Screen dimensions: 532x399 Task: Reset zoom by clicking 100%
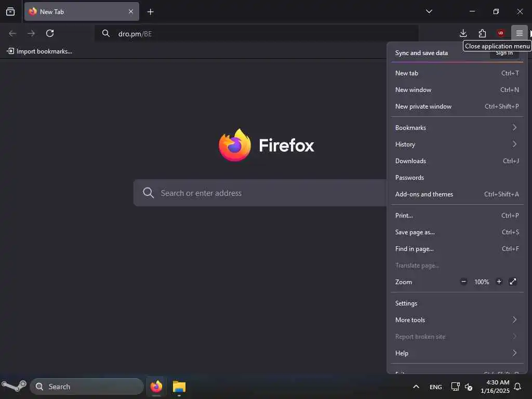[482, 282]
